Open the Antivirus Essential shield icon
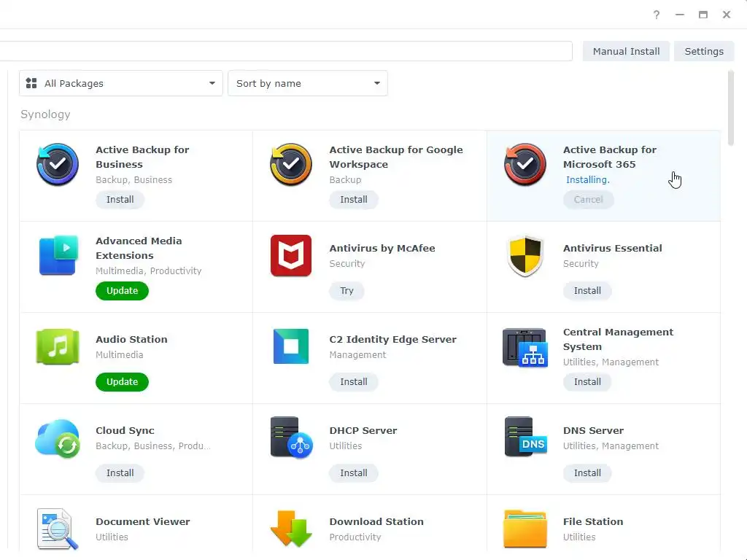The width and height of the screenshot is (747, 560). 525,255
